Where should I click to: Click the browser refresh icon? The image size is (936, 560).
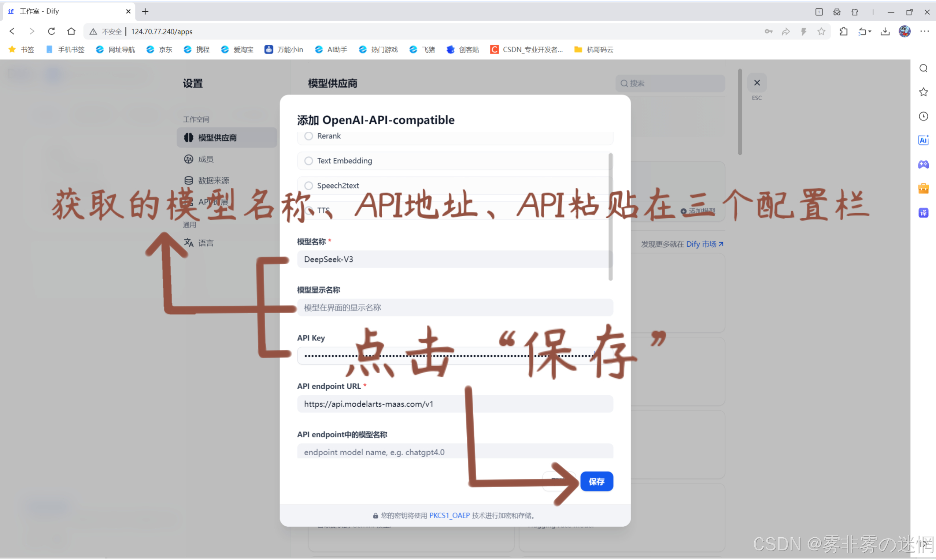pyautogui.click(x=51, y=31)
